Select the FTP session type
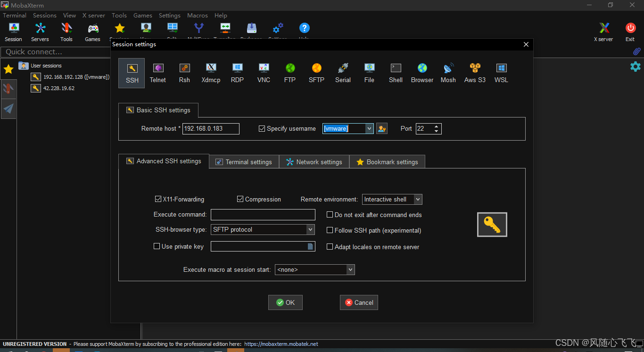This screenshot has width=644, height=352. coord(290,73)
